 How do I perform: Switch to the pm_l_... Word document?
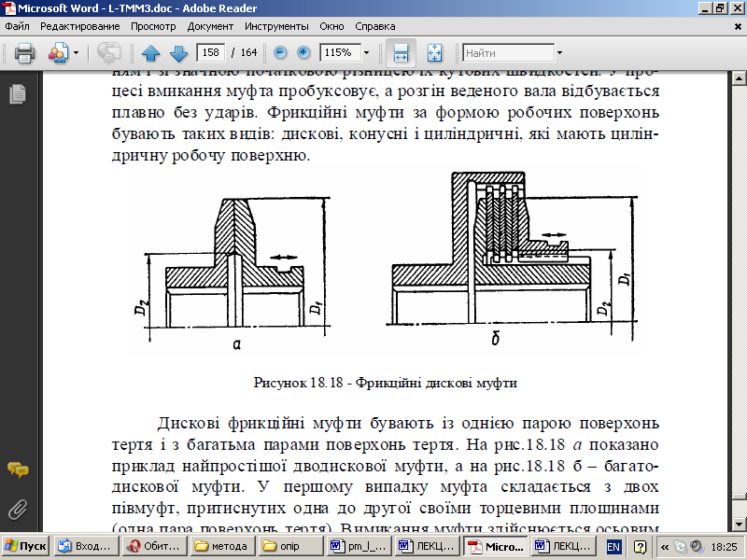(359, 546)
